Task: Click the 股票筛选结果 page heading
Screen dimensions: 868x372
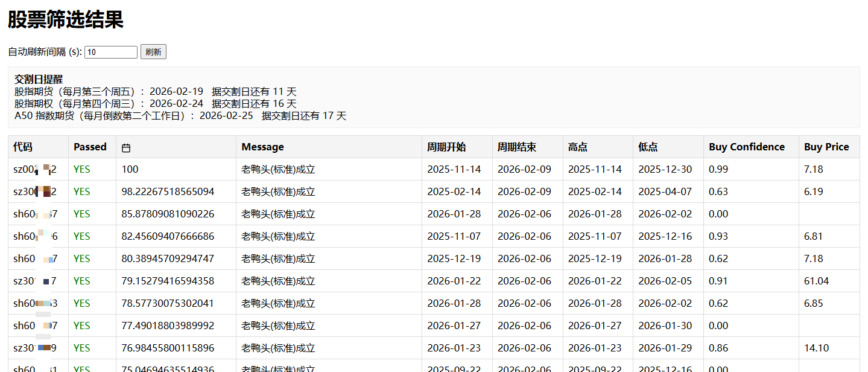Action: (66, 19)
